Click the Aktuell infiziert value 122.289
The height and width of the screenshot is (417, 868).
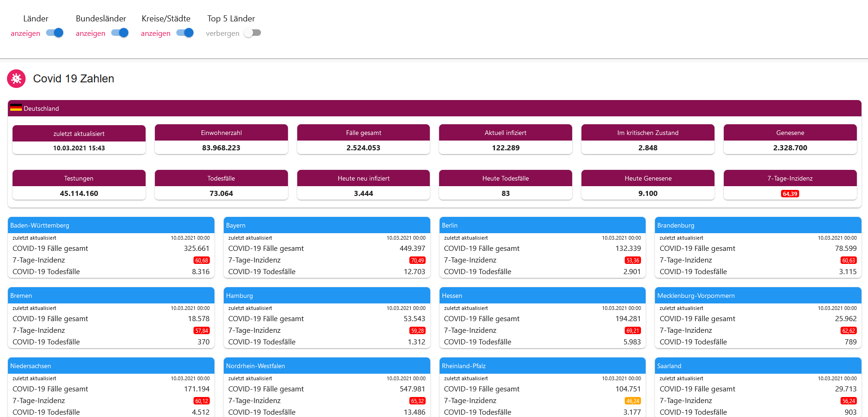pyautogui.click(x=506, y=148)
